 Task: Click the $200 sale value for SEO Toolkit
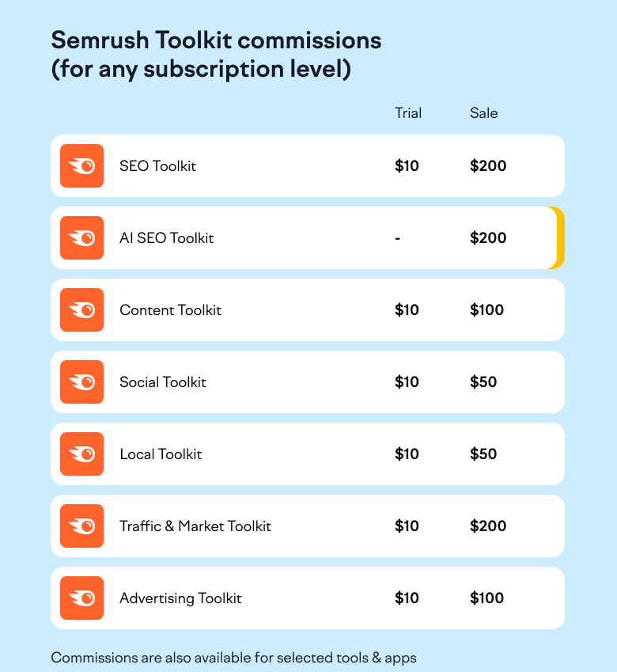click(487, 166)
